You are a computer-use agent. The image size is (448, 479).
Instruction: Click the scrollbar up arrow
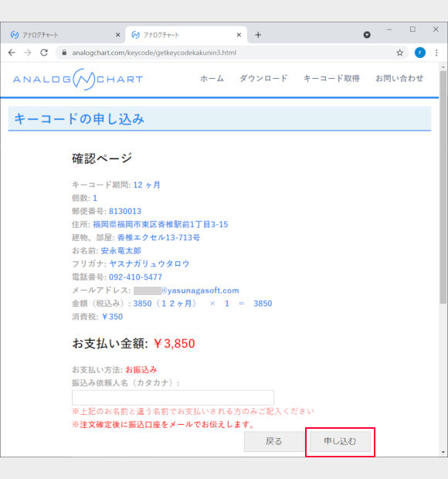click(443, 67)
